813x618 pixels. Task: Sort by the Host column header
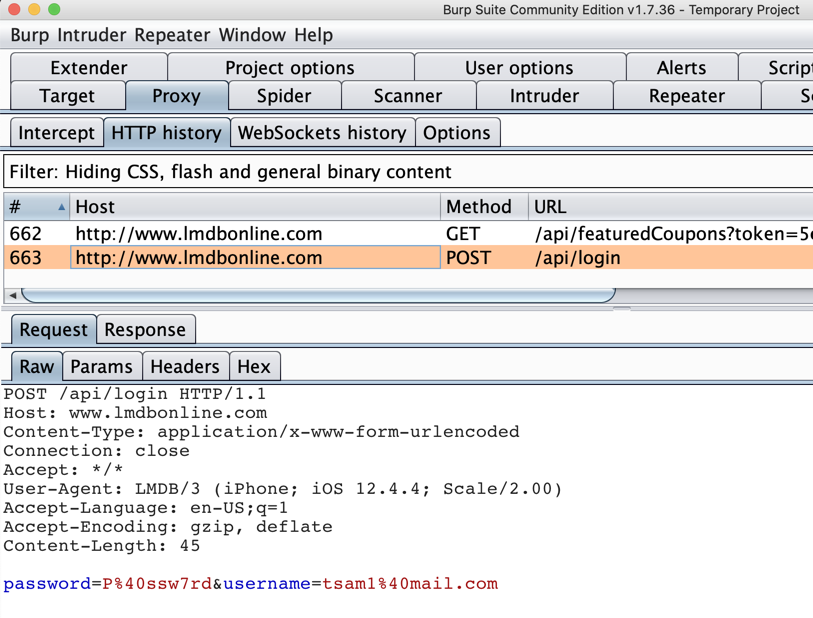click(255, 207)
